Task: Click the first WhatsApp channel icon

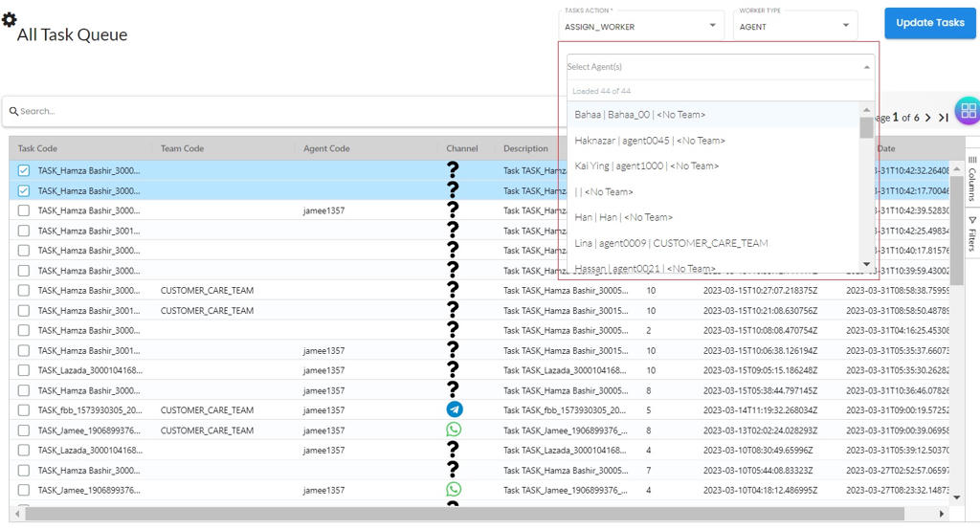Action: [454, 430]
